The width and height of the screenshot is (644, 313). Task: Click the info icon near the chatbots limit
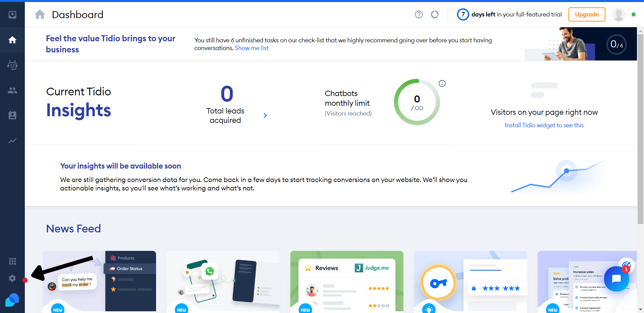click(442, 84)
